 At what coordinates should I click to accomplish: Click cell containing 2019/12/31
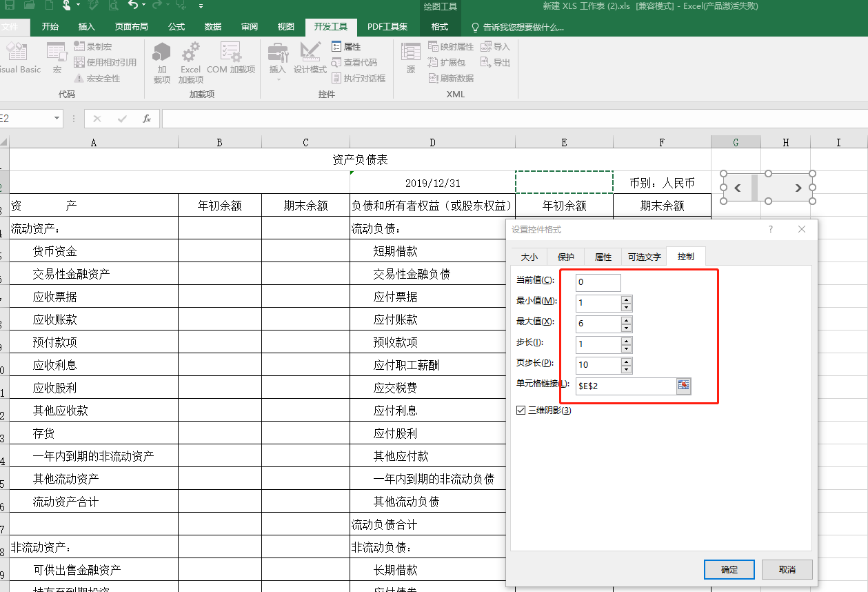pyautogui.click(x=432, y=183)
